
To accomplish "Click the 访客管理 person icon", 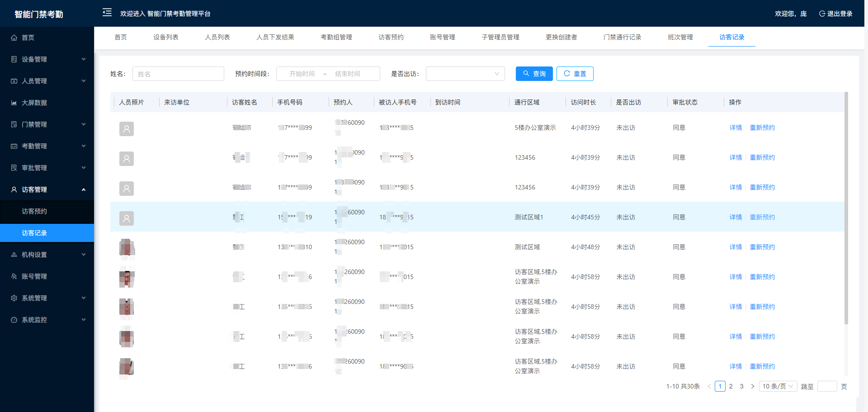I will click(x=14, y=189).
